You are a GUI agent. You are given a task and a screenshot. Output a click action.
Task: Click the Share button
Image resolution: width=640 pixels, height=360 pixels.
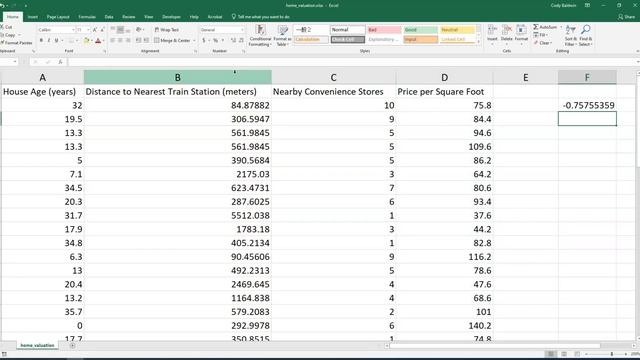coord(627,17)
